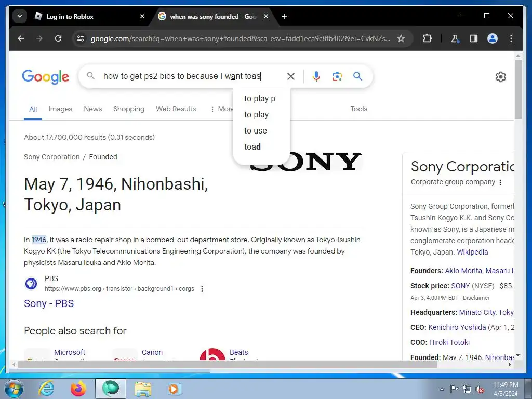Open Chrome three-dot menu
Viewport: 532px width, 399px height.
[511, 38]
